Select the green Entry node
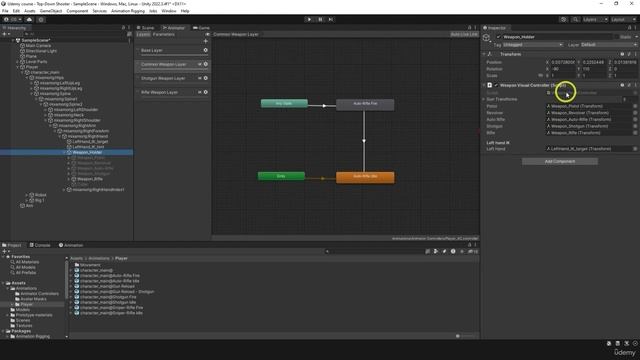This screenshot has width=640, height=360. pyautogui.click(x=281, y=176)
